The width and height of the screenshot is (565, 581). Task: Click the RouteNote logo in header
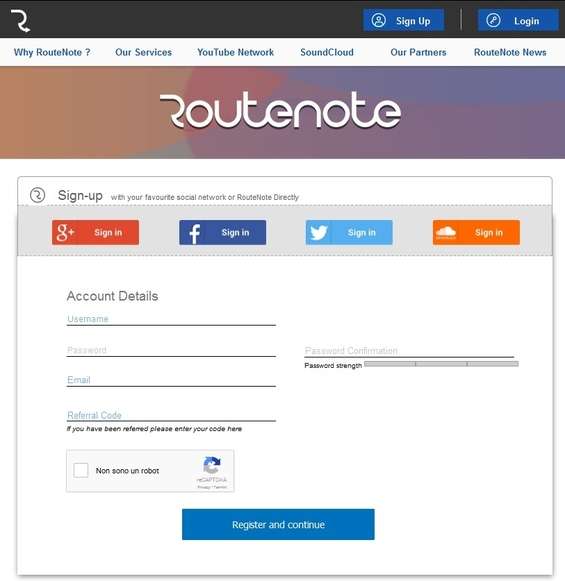tap(21, 21)
